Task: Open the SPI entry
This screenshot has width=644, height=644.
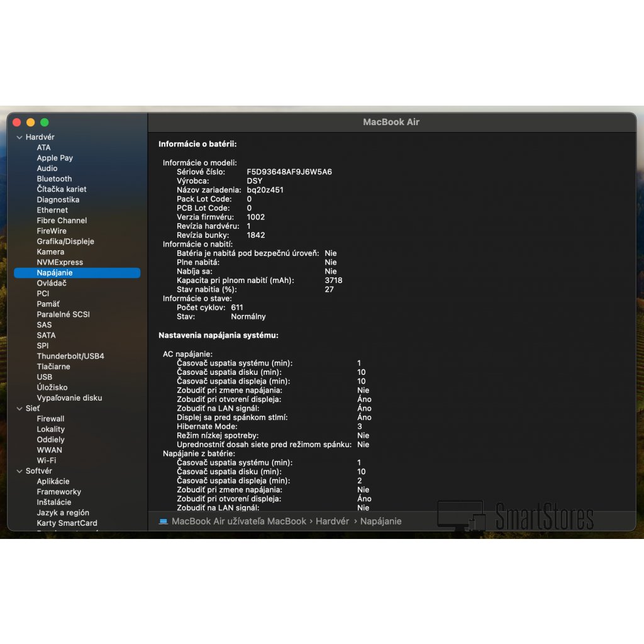Action: [42, 346]
